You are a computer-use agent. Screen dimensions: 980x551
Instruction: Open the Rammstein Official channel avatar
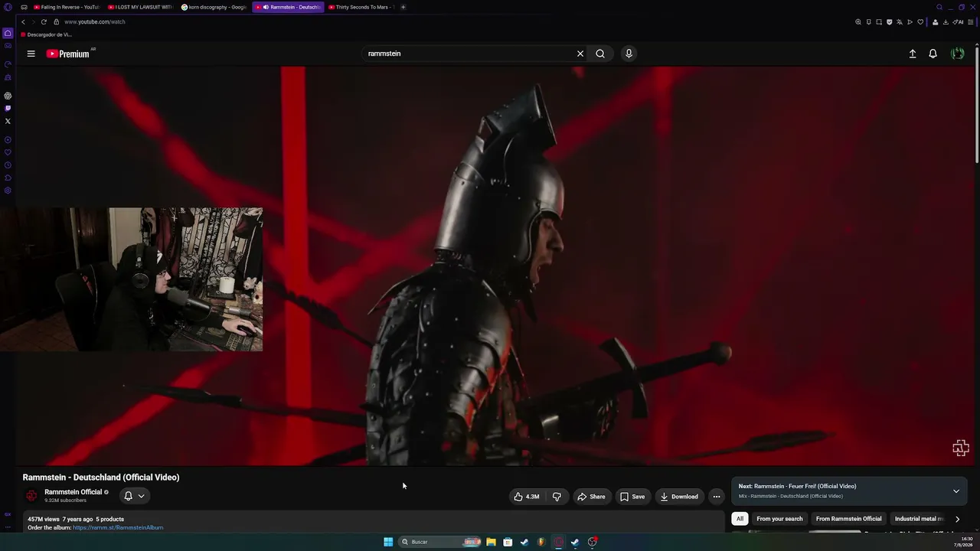click(x=31, y=496)
